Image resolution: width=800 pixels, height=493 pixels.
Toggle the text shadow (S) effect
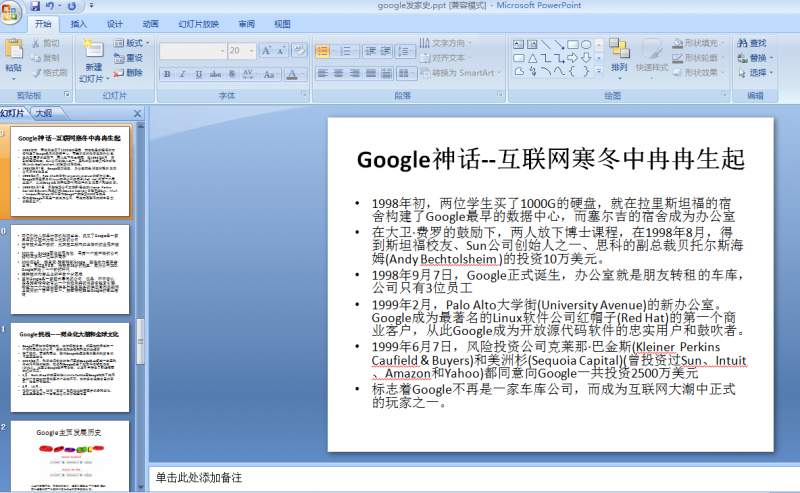(232, 74)
